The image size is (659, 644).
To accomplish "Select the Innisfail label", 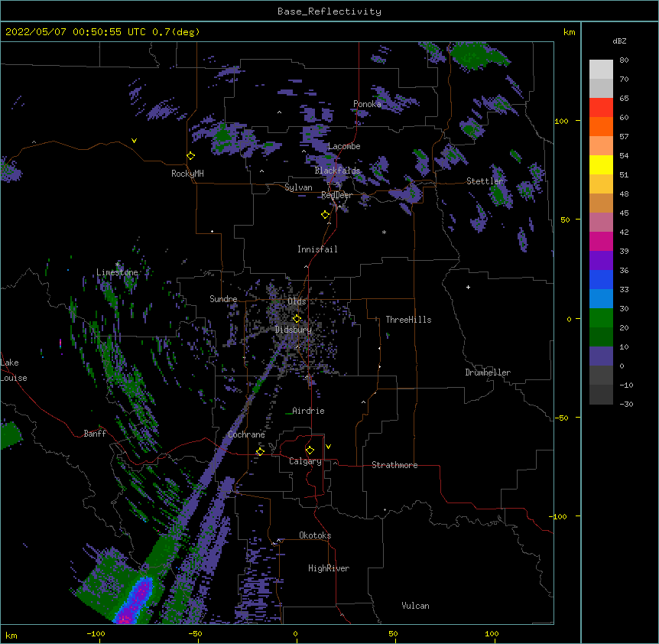I will point(317,249).
